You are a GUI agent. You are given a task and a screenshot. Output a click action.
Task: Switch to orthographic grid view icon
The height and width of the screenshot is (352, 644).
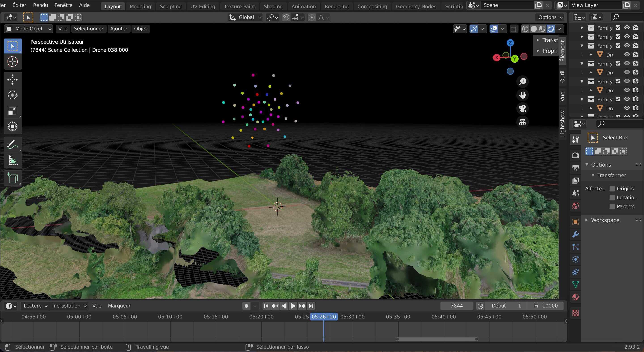click(x=523, y=122)
